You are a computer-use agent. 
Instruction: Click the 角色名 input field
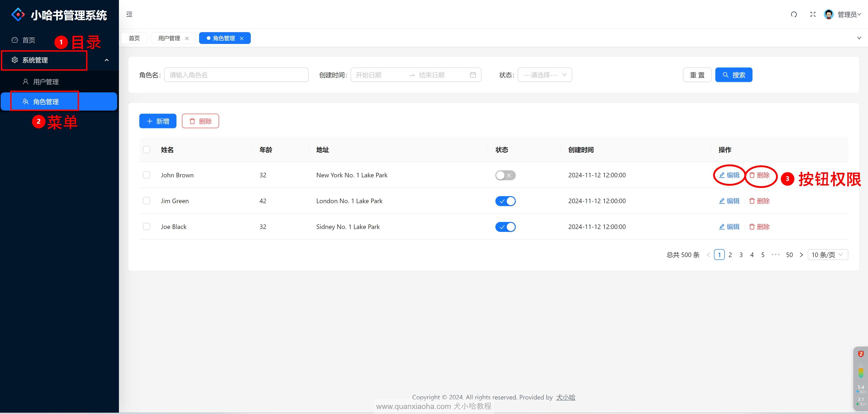point(236,75)
